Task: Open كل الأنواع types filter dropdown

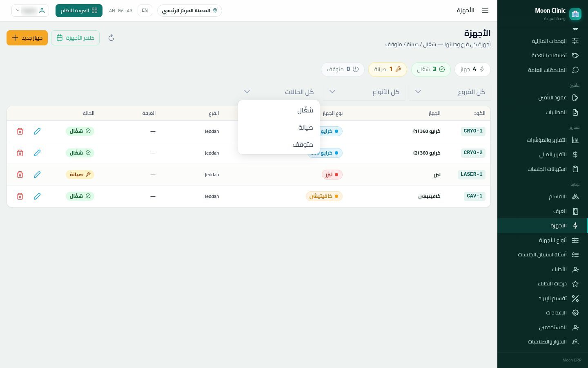Action: 364,92
